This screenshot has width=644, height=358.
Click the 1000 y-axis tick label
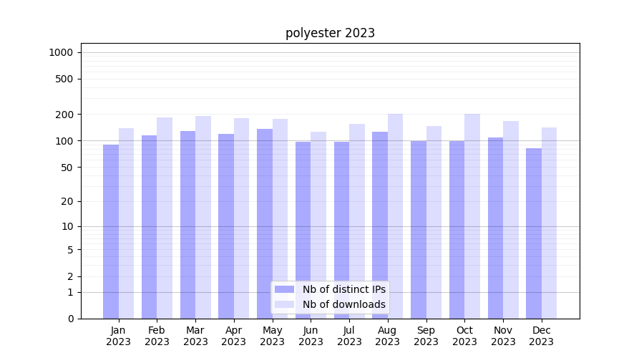coord(61,52)
